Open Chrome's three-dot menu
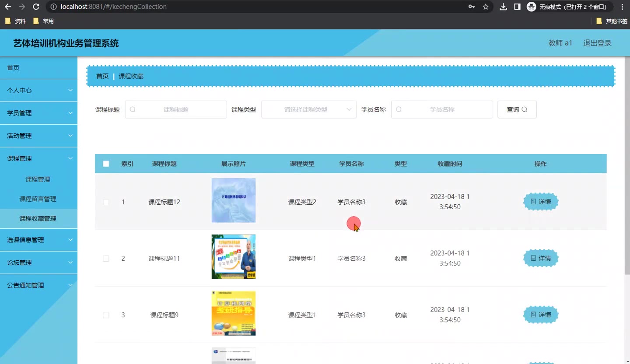 [x=622, y=7]
